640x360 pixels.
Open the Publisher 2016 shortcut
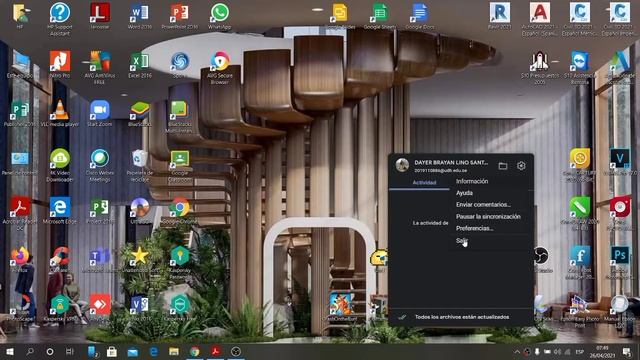pyautogui.click(x=20, y=113)
